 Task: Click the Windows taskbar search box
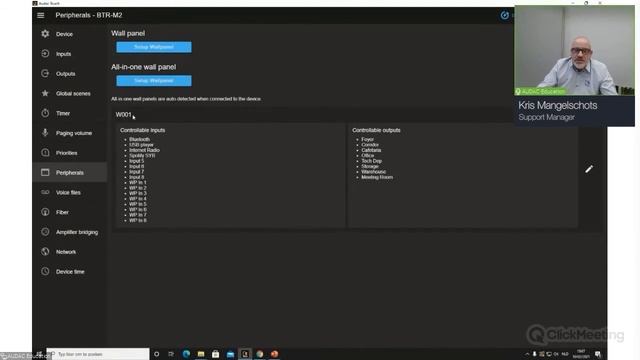tap(98, 354)
